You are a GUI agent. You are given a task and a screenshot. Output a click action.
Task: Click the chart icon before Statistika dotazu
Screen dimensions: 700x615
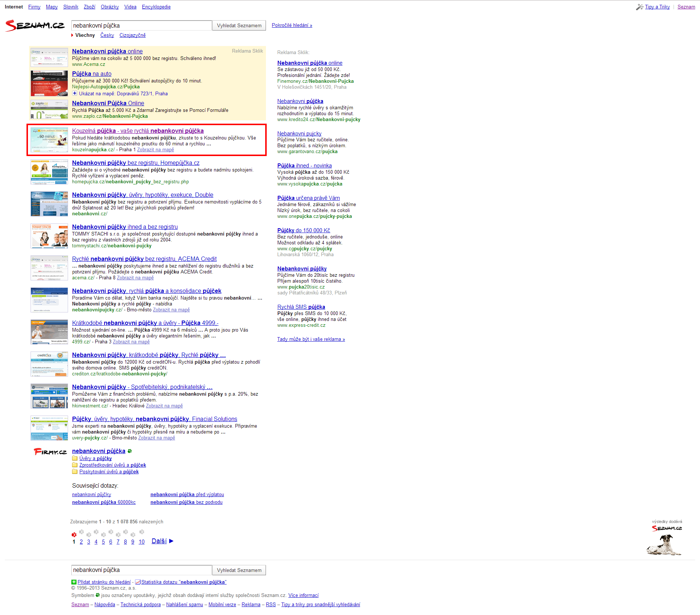[138, 582]
